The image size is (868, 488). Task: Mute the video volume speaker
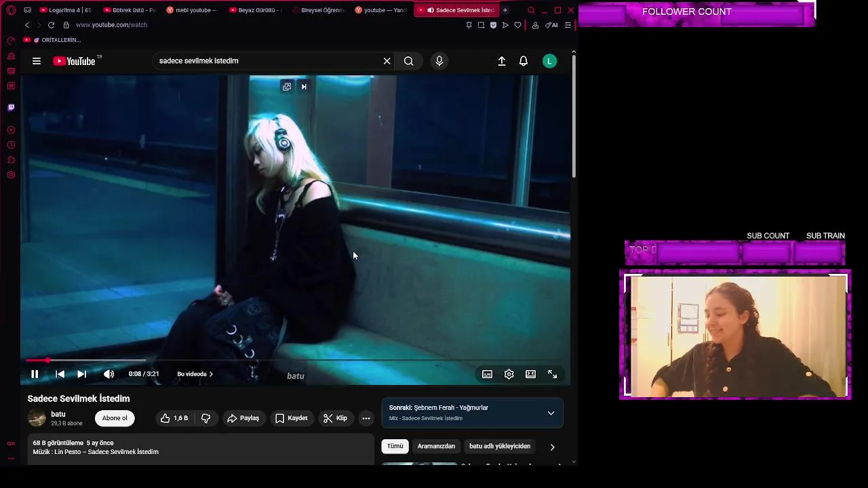coord(108,374)
